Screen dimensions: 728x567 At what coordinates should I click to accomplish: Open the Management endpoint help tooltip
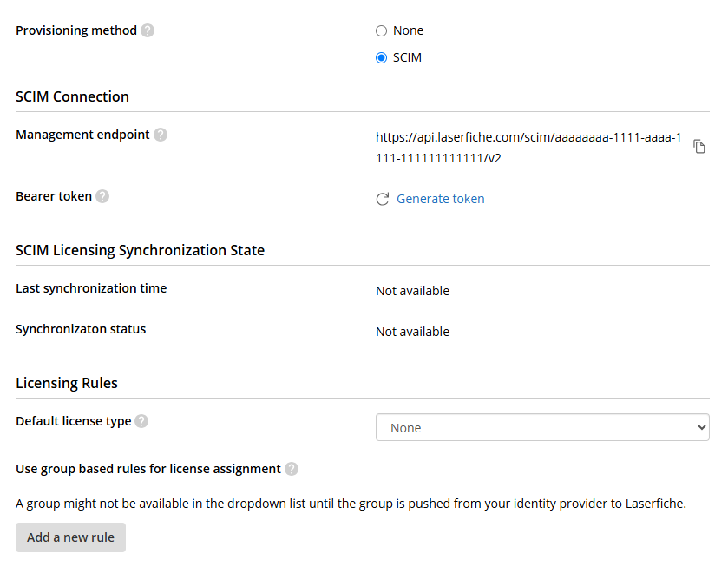tap(161, 135)
